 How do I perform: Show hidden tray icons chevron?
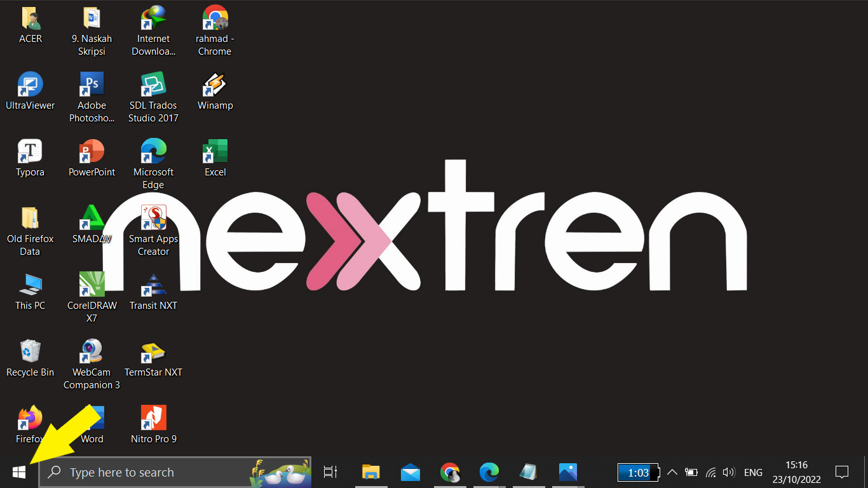pyautogui.click(x=672, y=472)
